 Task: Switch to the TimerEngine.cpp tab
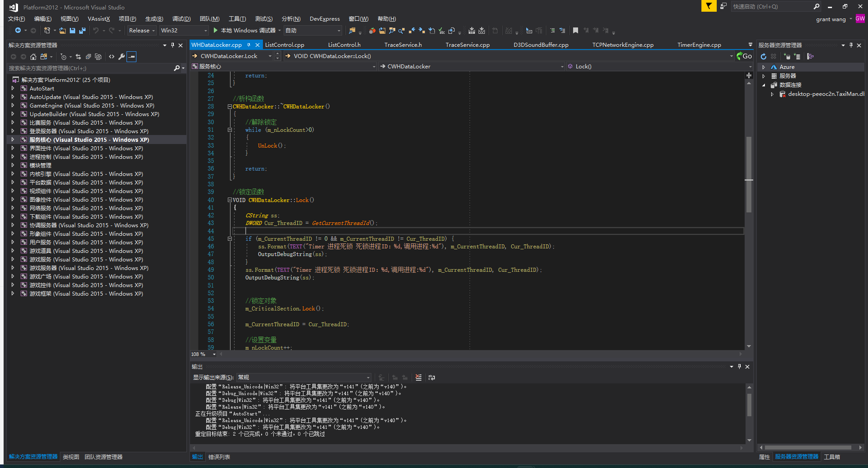click(699, 45)
